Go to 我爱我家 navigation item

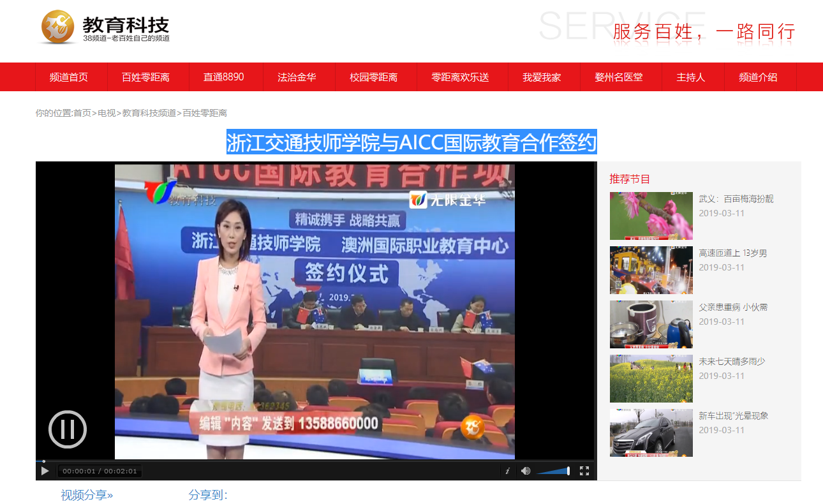(542, 77)
